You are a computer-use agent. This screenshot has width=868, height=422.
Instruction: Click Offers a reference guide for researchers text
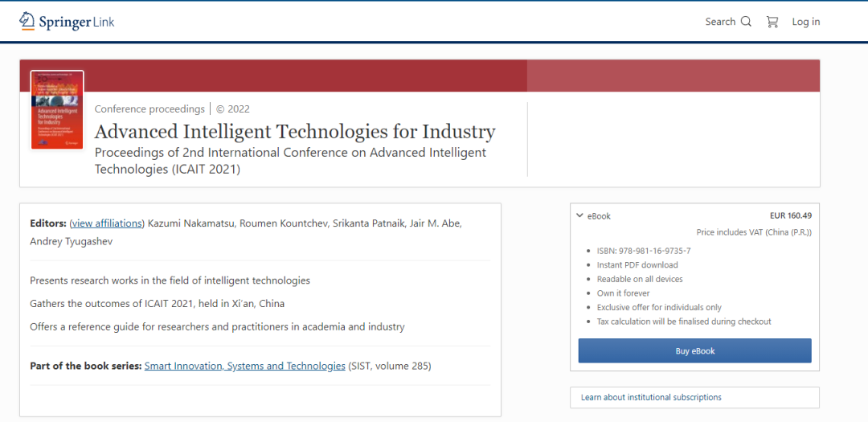point(217,326)
